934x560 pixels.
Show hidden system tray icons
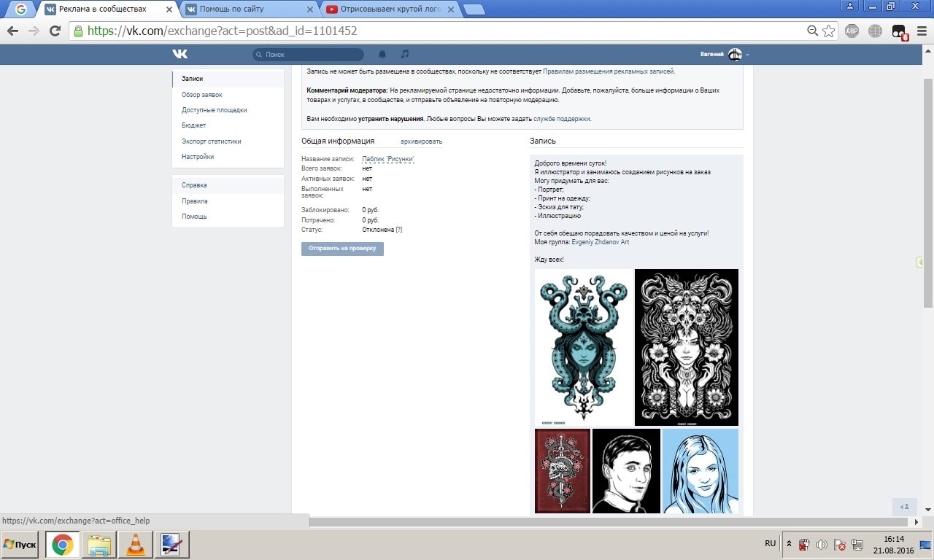(x=789, y=544)
